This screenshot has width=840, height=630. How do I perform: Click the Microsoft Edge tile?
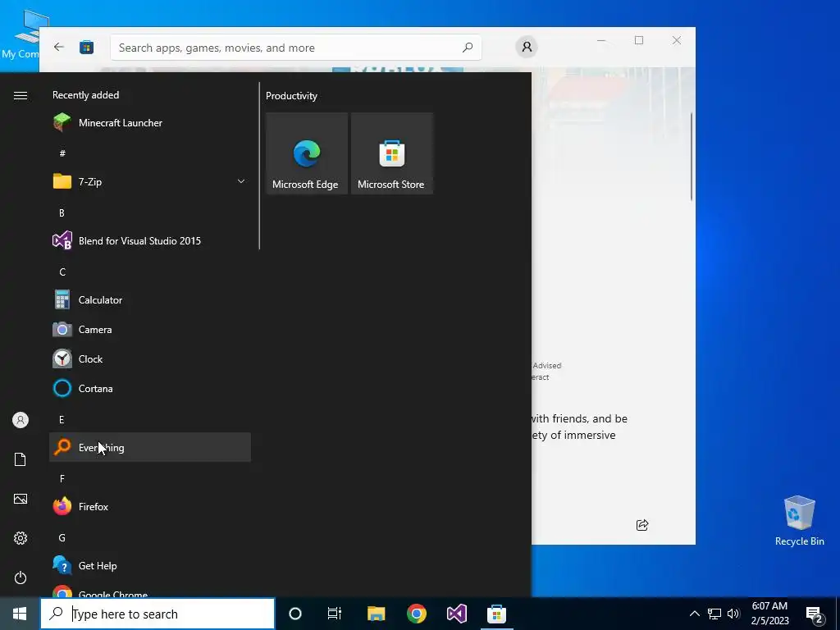click(307, 153)
